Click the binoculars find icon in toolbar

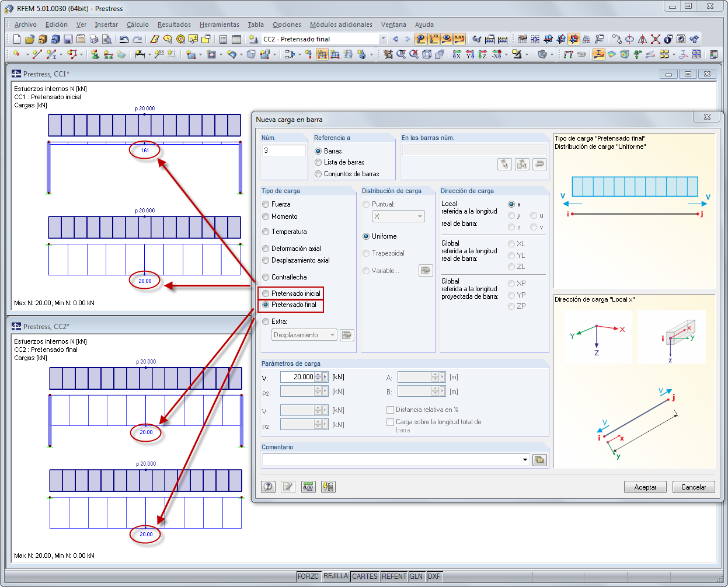(476, 39)
